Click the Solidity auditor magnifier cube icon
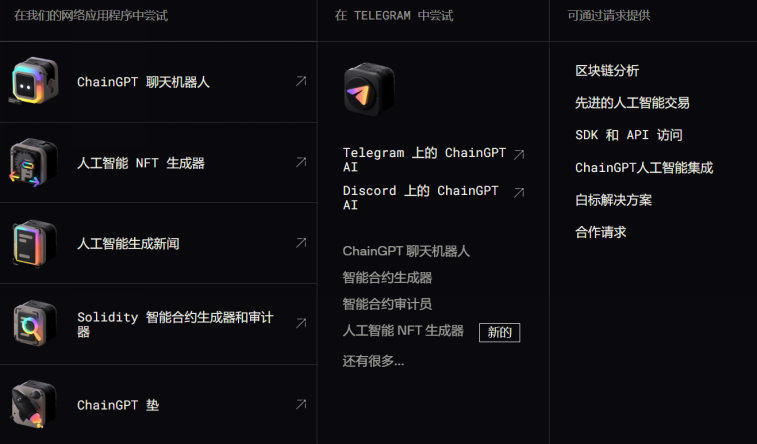This screenshot has height=444, width=757. coord(34,323)
